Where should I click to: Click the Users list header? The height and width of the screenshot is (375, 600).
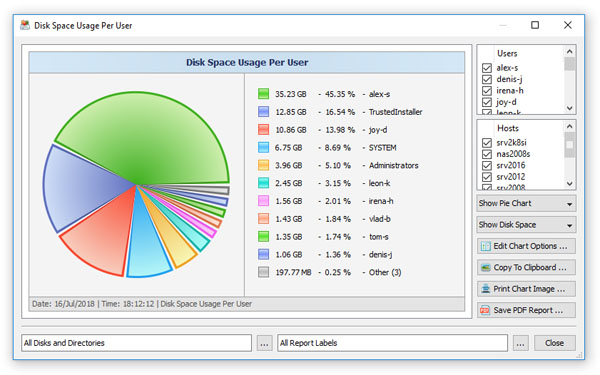[x=507, y=54]
